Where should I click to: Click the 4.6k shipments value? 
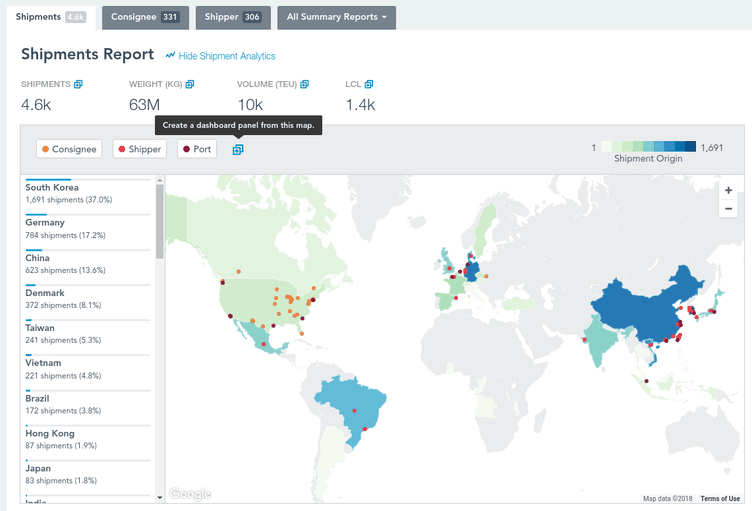(x=36, y=105)
